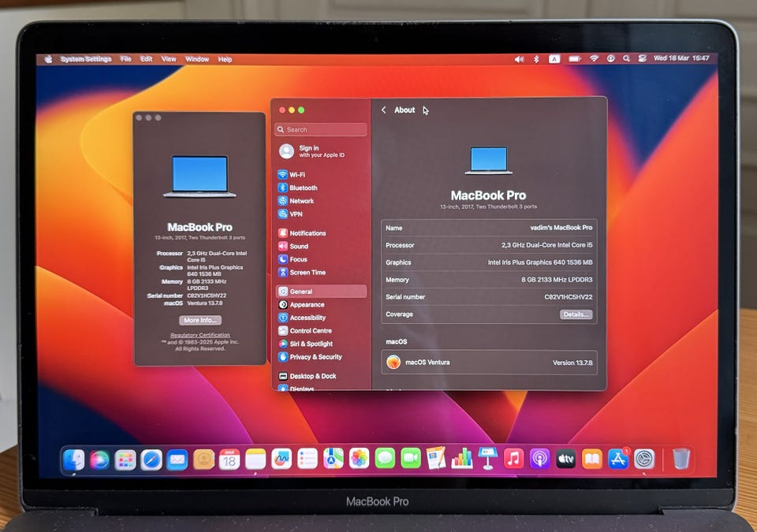Launch Freeform from the Dock
The height and width of the screenshot is (532, 757).
(282, 459)
